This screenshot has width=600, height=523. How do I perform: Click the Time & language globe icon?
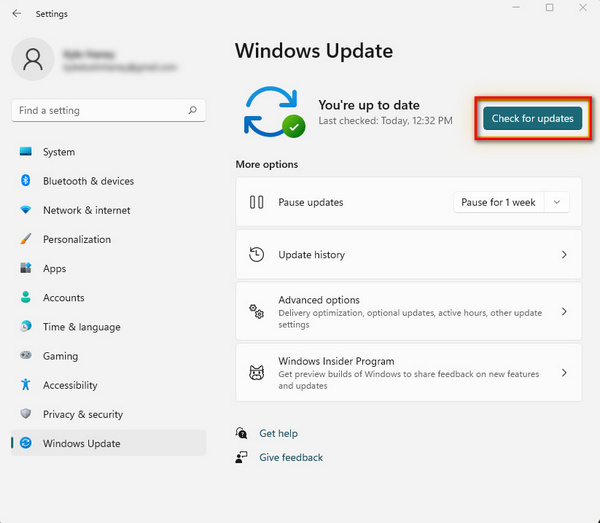point(26,326)
